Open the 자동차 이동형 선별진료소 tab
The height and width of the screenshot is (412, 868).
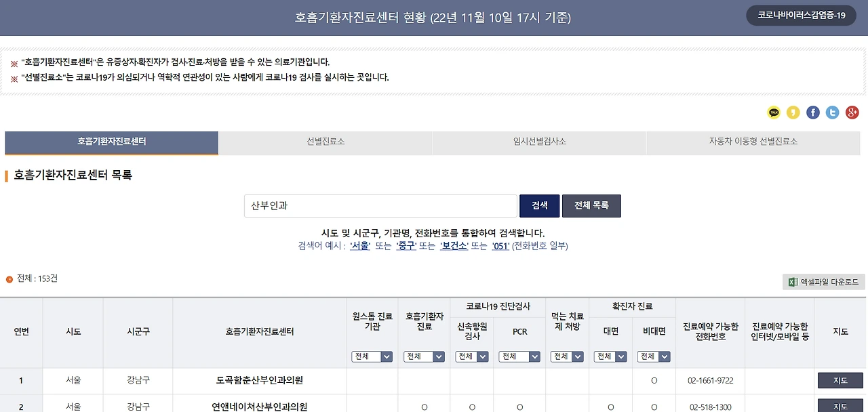[753, 143]
